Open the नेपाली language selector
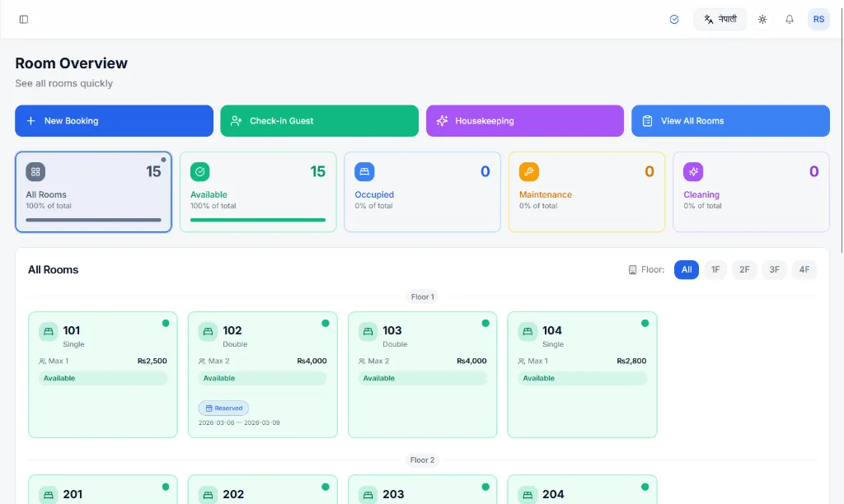Image resolution: width=844 pixels, height=504 pixels. click(720, 18)
